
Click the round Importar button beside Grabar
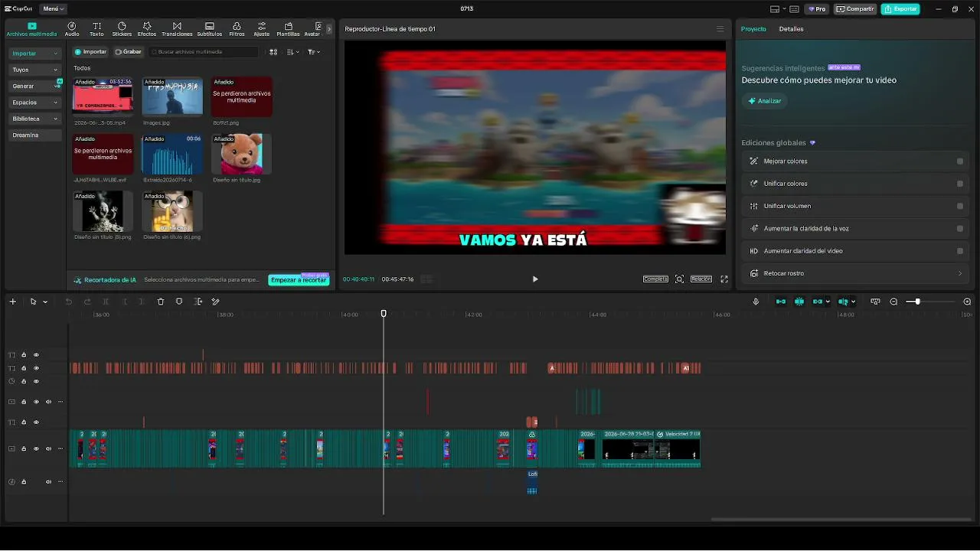coord(90,52)
